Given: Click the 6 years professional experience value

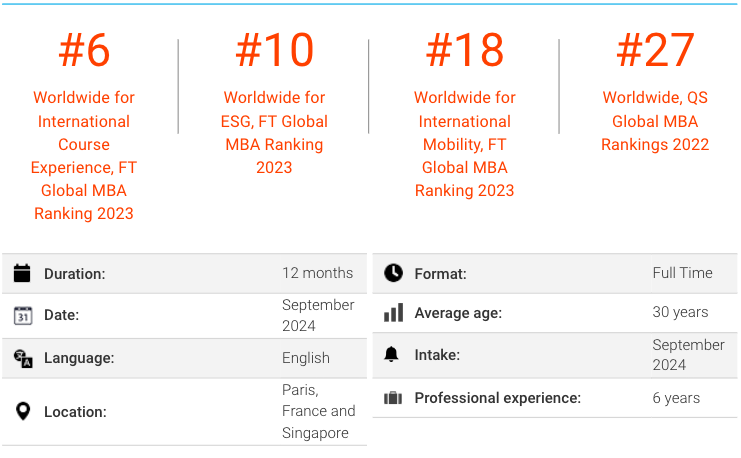Looking at the screenshot, I should click(676, 398).
